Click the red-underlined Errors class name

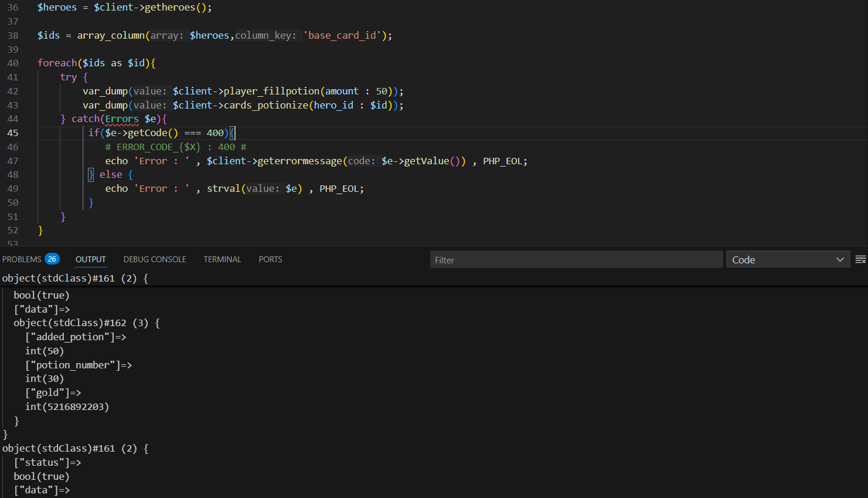[x=122, y=119]
